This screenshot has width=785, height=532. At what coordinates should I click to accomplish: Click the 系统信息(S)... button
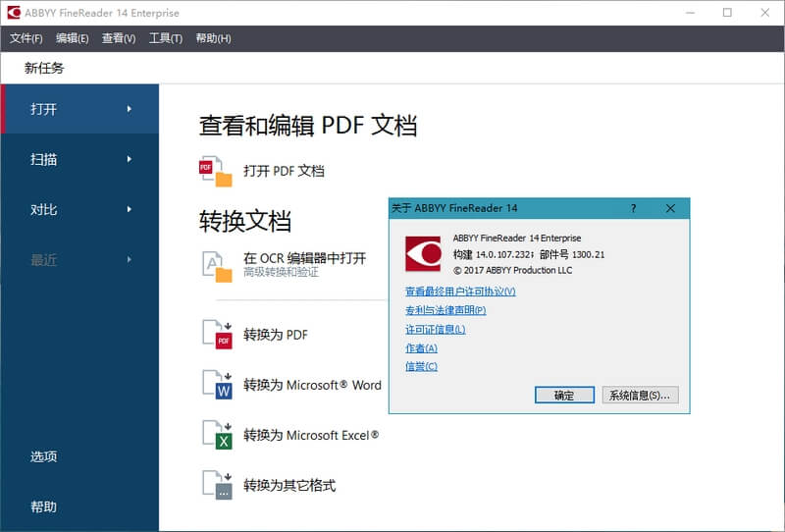(x=640, y=395)
